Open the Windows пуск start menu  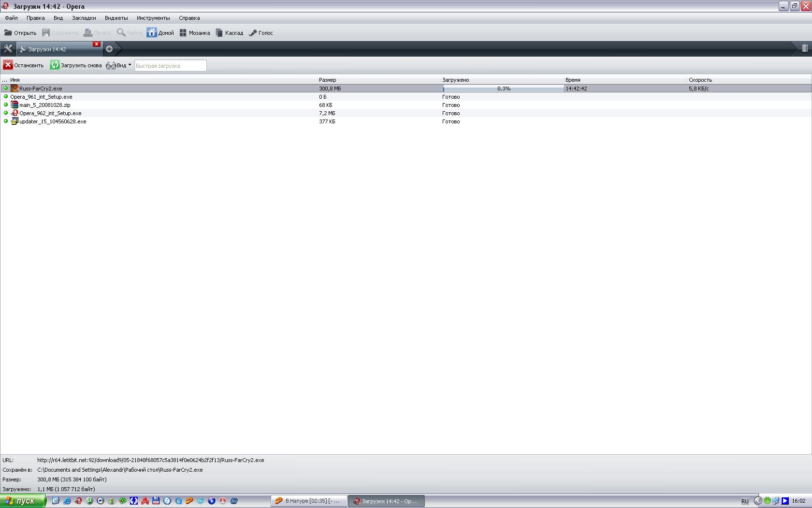point(23,501)
